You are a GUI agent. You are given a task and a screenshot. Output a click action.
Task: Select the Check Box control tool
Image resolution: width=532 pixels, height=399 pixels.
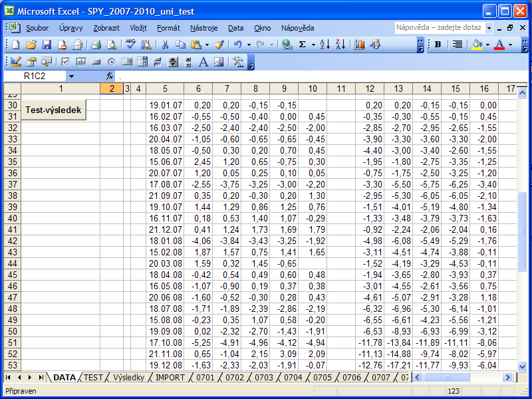click(65, 62)
